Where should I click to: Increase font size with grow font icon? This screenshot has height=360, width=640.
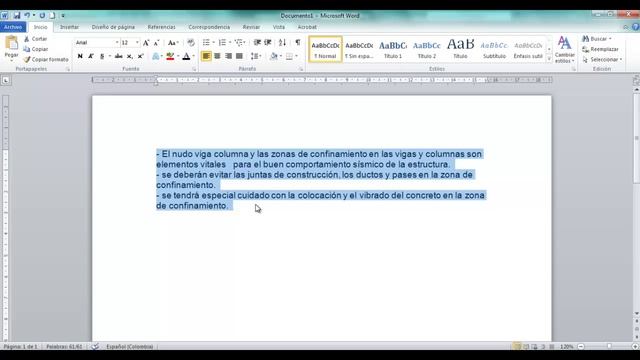tap(146, 42)
